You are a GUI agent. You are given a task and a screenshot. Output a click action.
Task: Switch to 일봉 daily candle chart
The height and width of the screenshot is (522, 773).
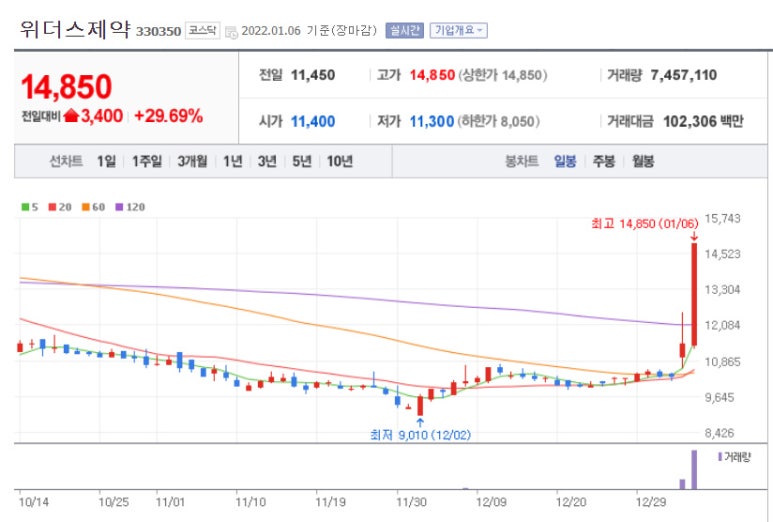coord(565,161)
